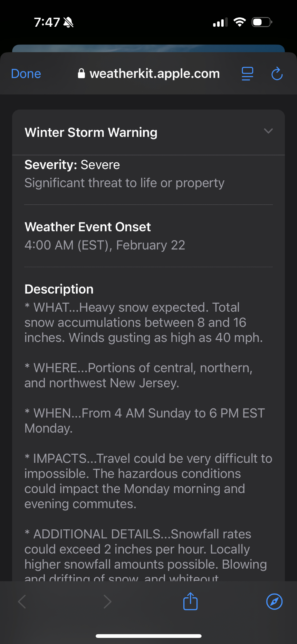The width and height of the screenshot is (297, 644).
Task: Open page in Safari compass icon
Action: (x=274, y=601)
